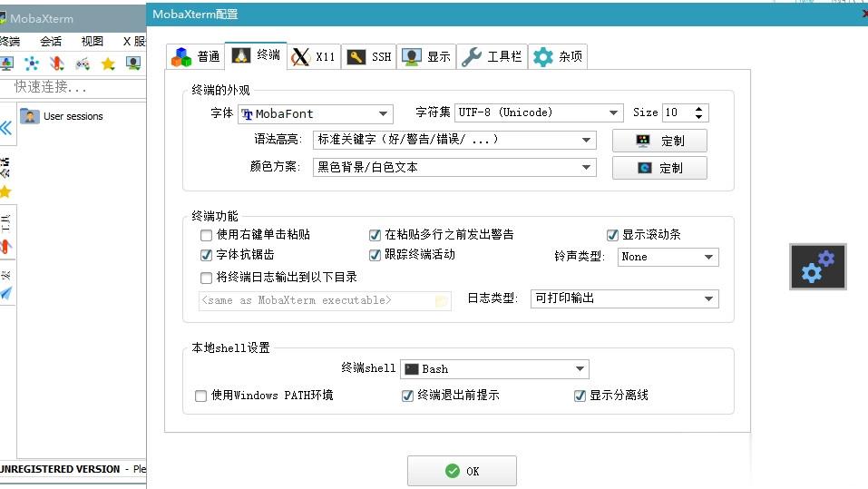Click the star favorites toolbar icon
The image size is (868, 489).
point(108,64)
